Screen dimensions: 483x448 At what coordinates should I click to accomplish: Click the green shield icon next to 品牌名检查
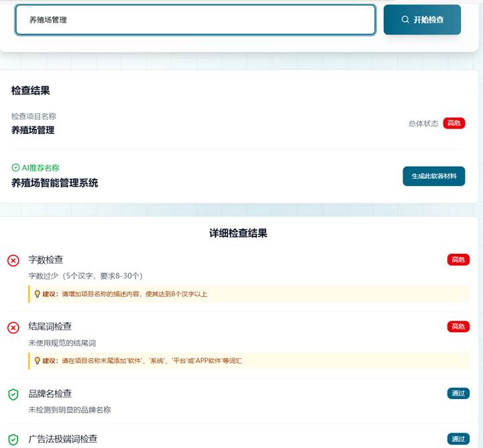click(x=13, y=394)
